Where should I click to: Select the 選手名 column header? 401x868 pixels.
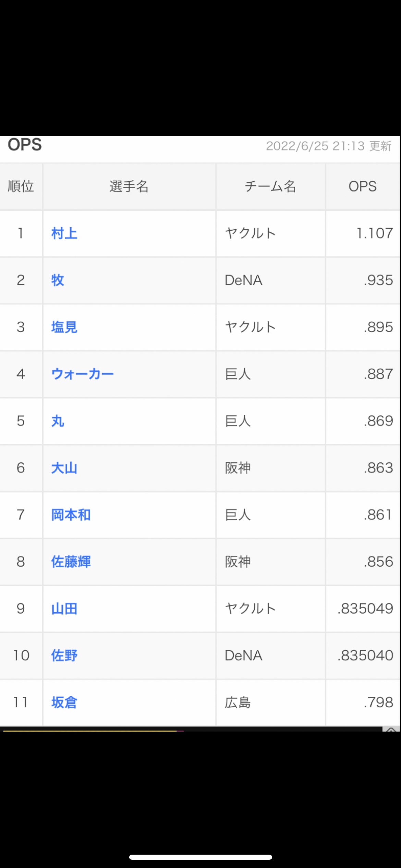tap(129, 186)
